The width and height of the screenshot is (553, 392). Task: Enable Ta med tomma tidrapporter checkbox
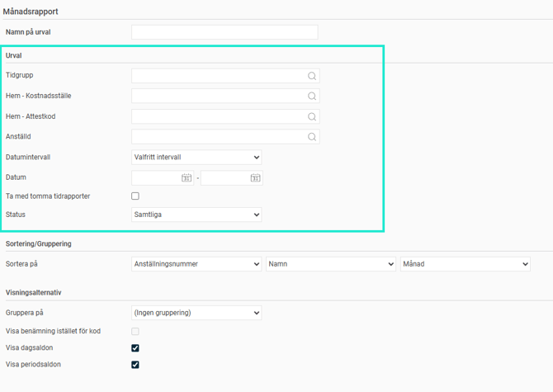(135, 196)
